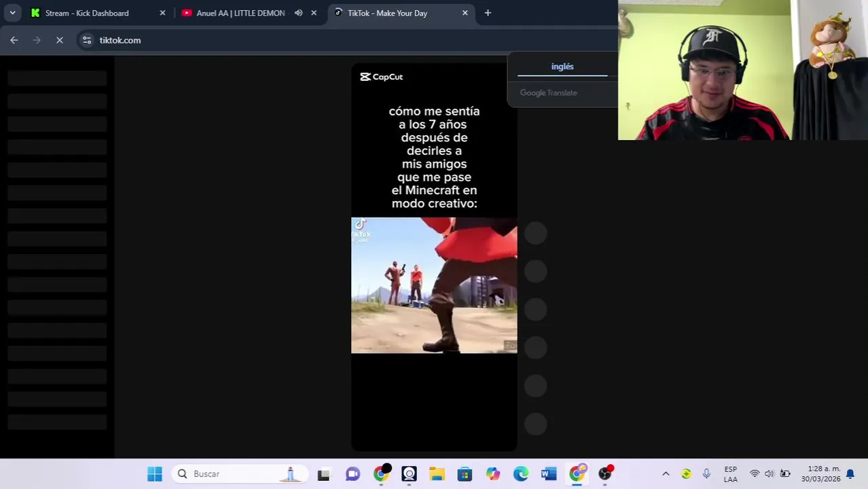Viewport: 868px width, 489px height.
Task: Go back to the previous page
Action: [x=14, y=40]
